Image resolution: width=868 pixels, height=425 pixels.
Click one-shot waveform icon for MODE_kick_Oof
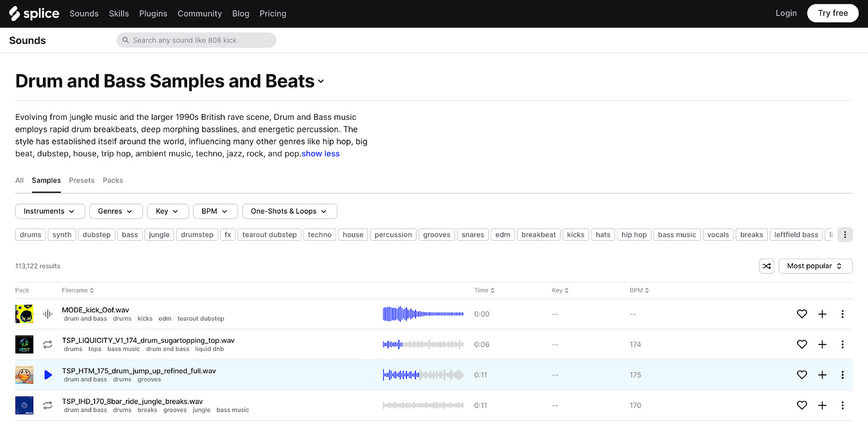click(x=48, y=314)
